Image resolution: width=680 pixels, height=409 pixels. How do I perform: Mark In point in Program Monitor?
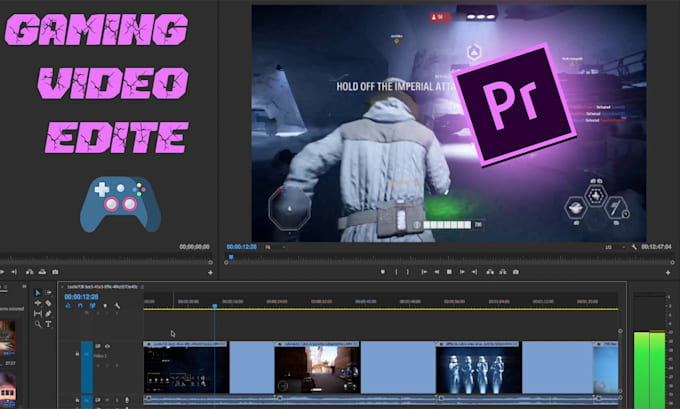[x=396, y=272]
